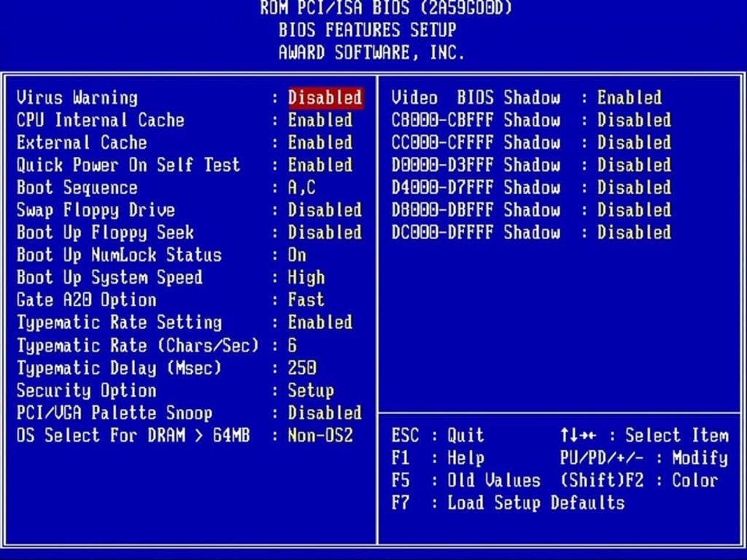Change Gate A20 Option Fast value

pos(306,300)
